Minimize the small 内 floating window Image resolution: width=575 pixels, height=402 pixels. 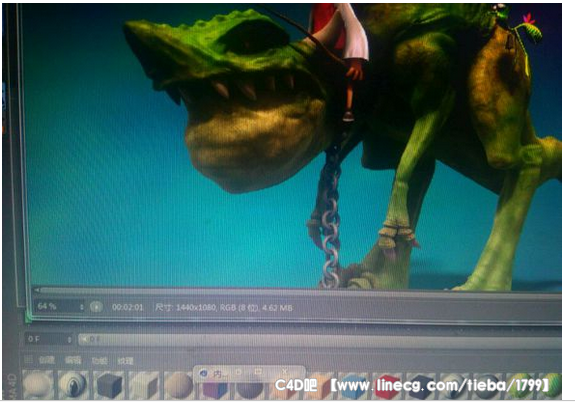tap(239, 372)
